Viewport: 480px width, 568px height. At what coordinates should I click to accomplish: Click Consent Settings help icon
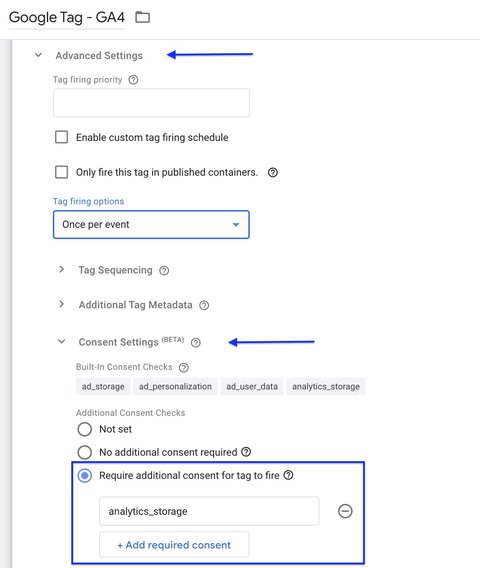(196, 343)
